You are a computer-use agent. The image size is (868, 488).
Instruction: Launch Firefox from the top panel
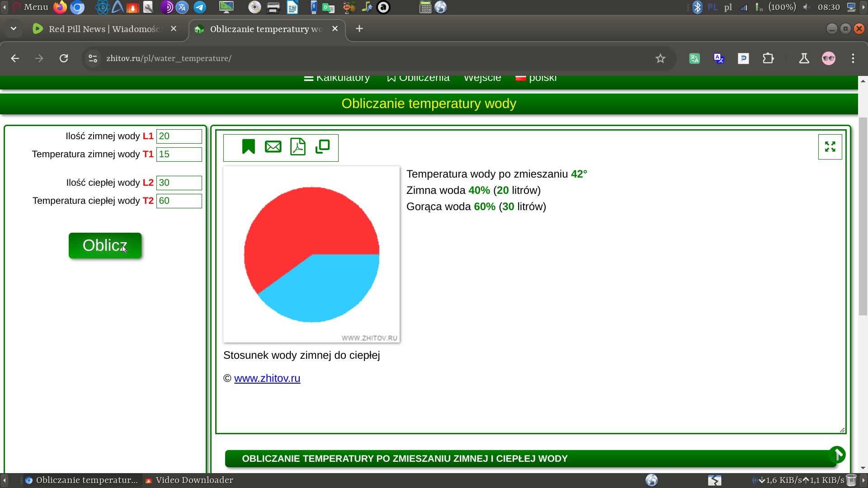(x=59, y=7)
